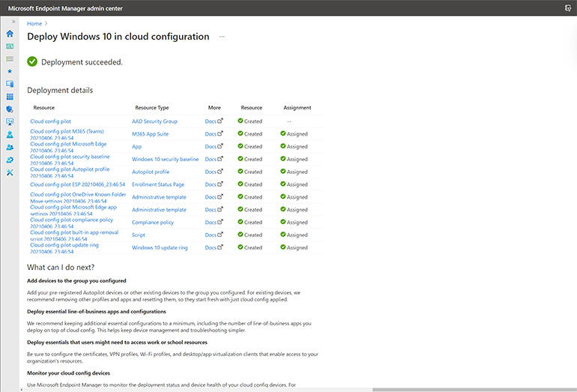Screen dimensions: 577x392
Task: Click Deployment details heading
Action: [60, 90]
